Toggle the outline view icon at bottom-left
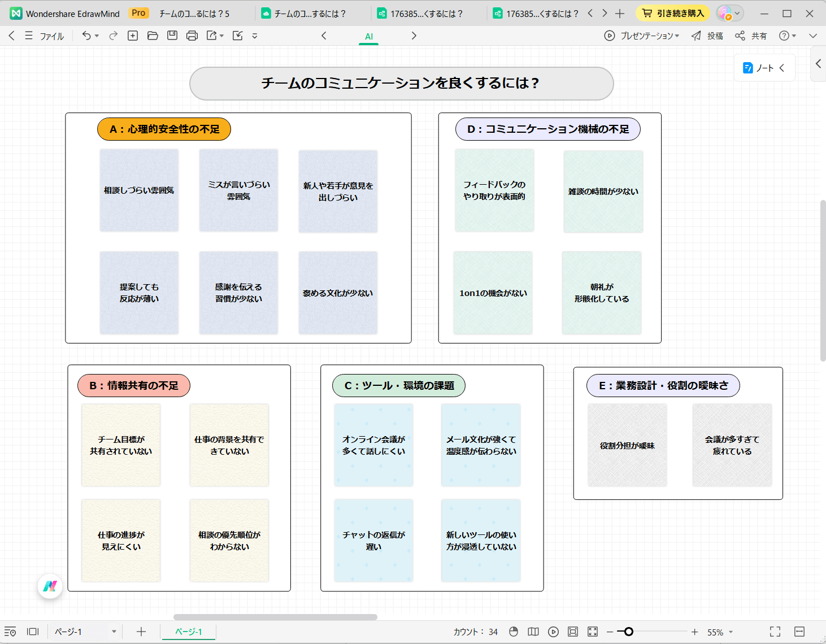The image size is (826, 644). (x=10, y=632)
